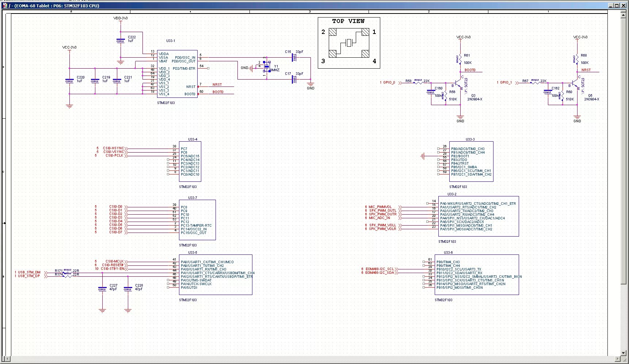Screen dimensions: 629x364
Task: Click the USB_STM_DM net label
Action: [29, 272]
